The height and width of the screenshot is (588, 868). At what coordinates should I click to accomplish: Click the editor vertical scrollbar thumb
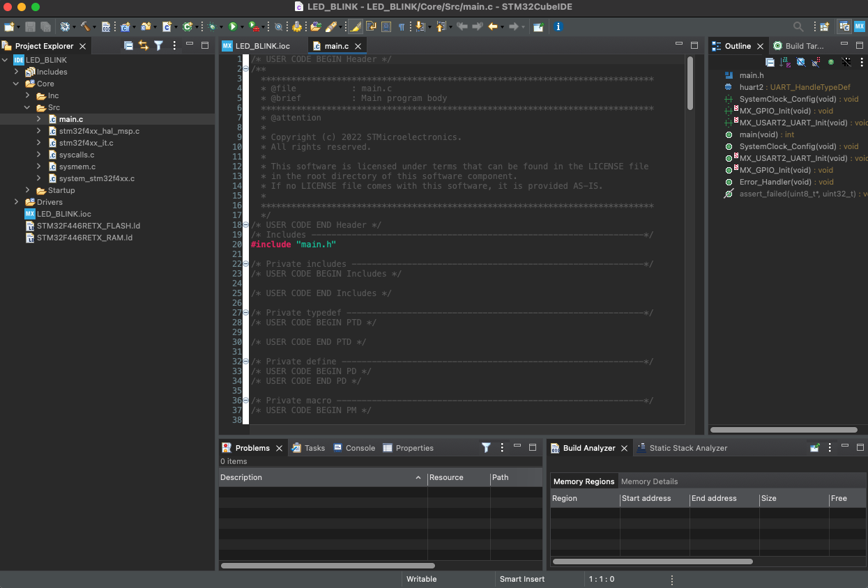[690, 82]
